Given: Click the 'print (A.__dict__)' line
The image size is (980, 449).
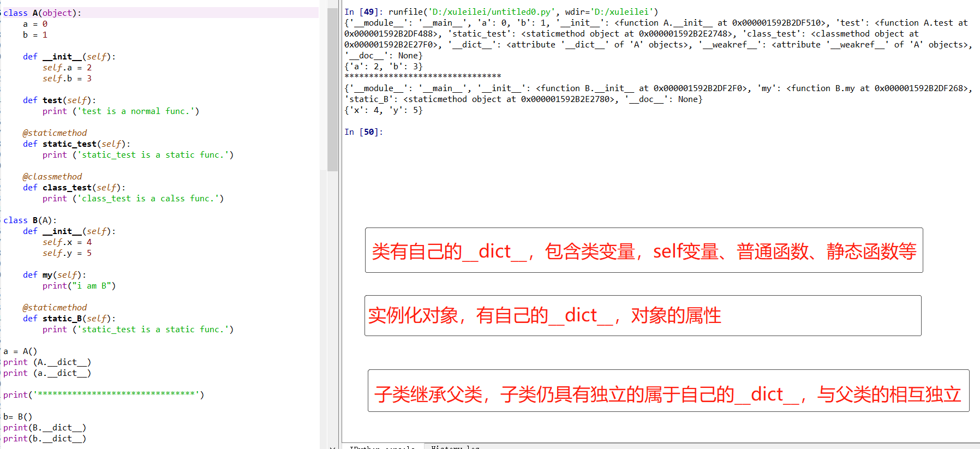Looking at the screenshot, I should [x=47, y=362].
